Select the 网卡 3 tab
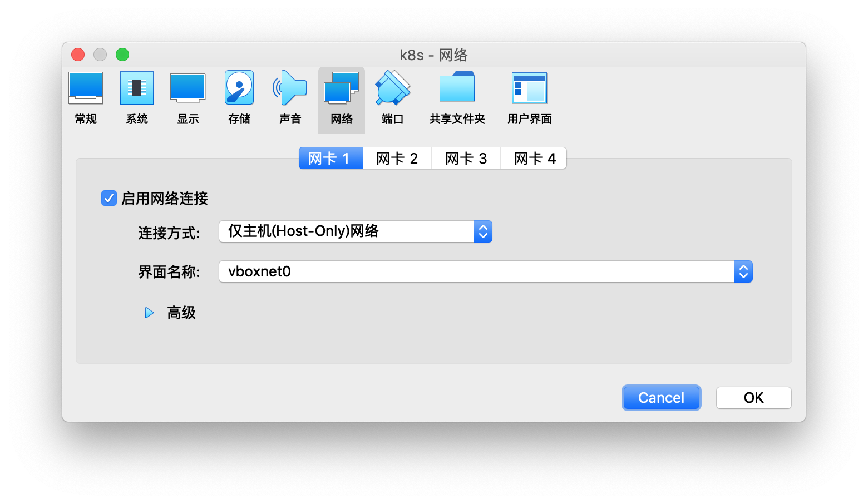Image resolution: width=868 pixels, height=504 pixels. click(x=465, y=158)
